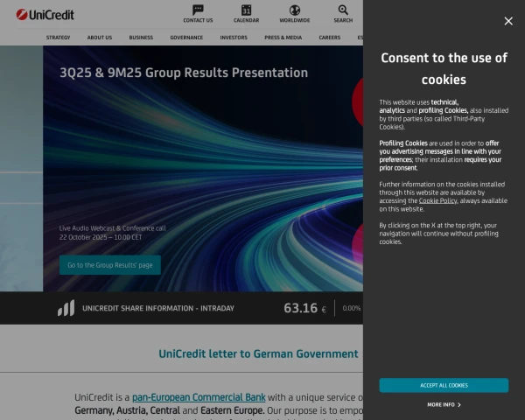525x420 pixels.
Task: Open the About Us menu
Action: (x=100, y=38)
